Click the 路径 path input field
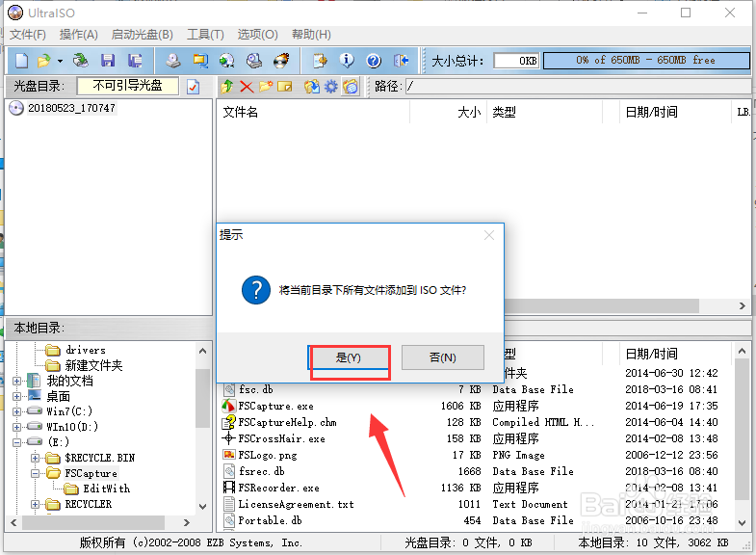This screenshot has width=756, height=555. (578, 87)
